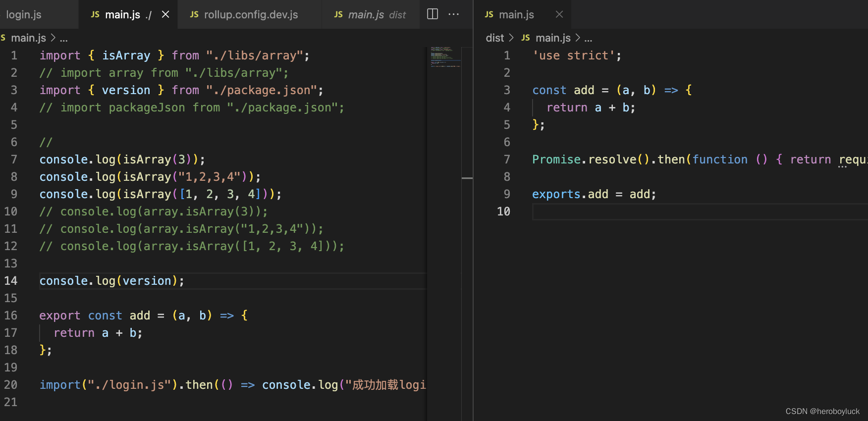Click line number 14 in left editor
Image resolution: width=868 pixels, height=421 pixels.
(x=11, y=281)
